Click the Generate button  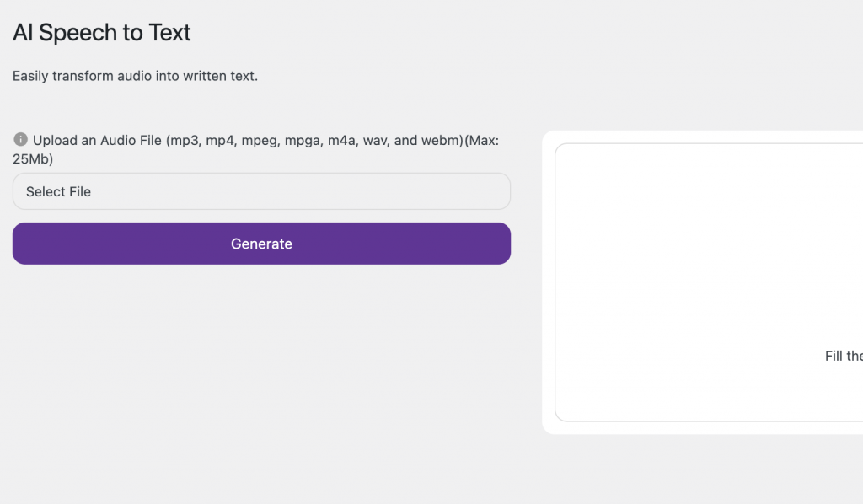tap(261, 244)
